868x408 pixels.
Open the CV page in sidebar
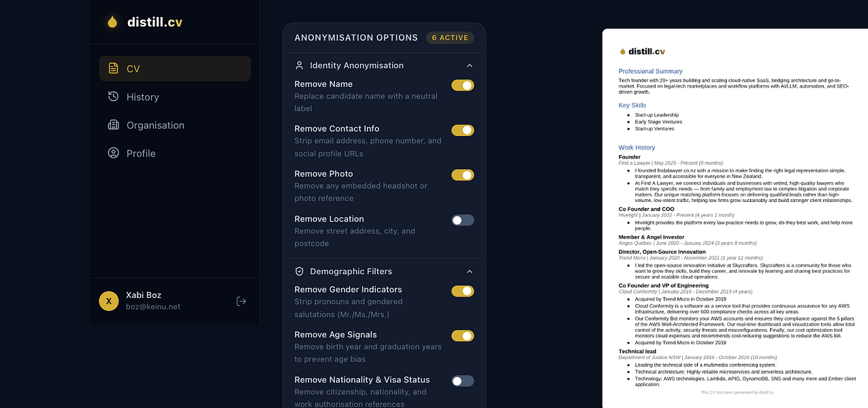coord(175,69)
